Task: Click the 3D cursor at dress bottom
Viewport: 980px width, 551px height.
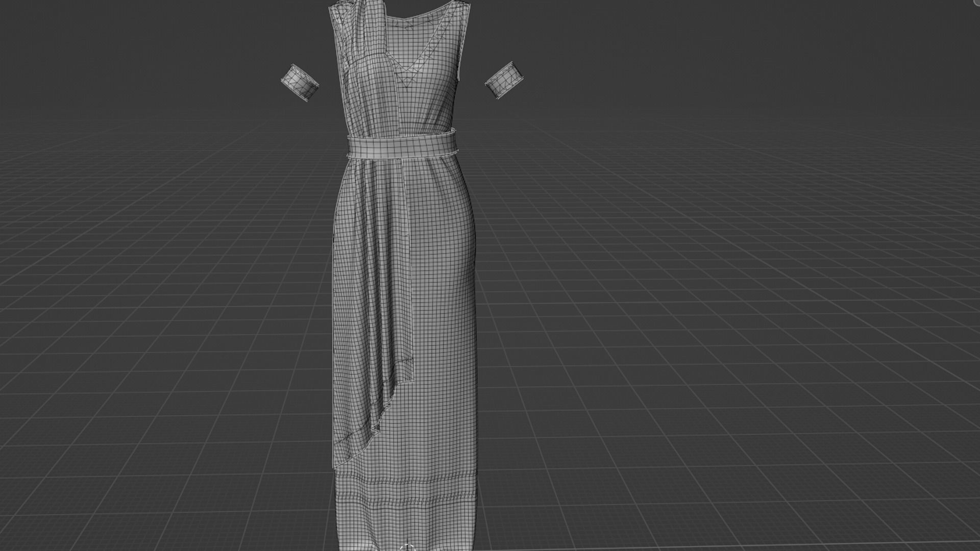Action: pyautogui.click(x=407, y=547)
